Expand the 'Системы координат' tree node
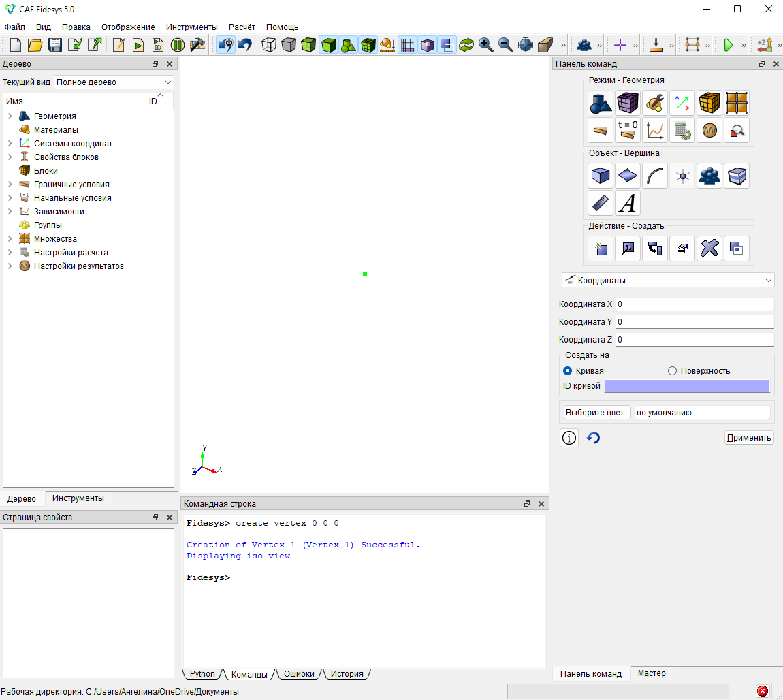Image resolution: width=783 pixels, height=700 pixels. pyautogui.click(x=10, y=143)
